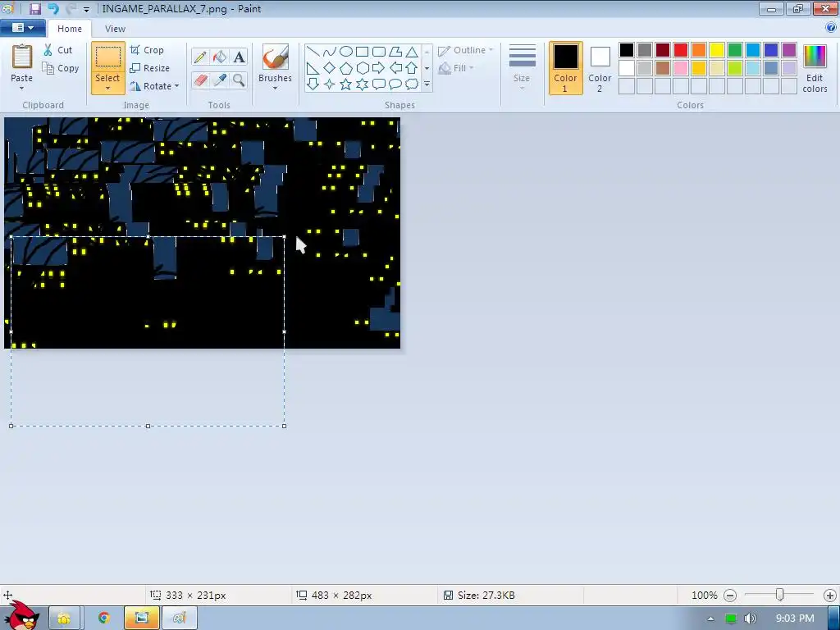The width and height of the screenshot is (840, 630).
Task: Open Chrome from the taskbar
Action: (x=104, y=619)
